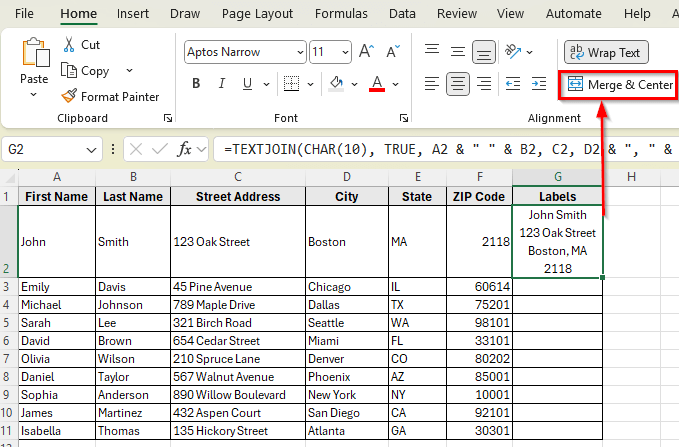This screenshot has height=447, width=679.
Task: Click the Merge & Center button
Action: [619, 85]
